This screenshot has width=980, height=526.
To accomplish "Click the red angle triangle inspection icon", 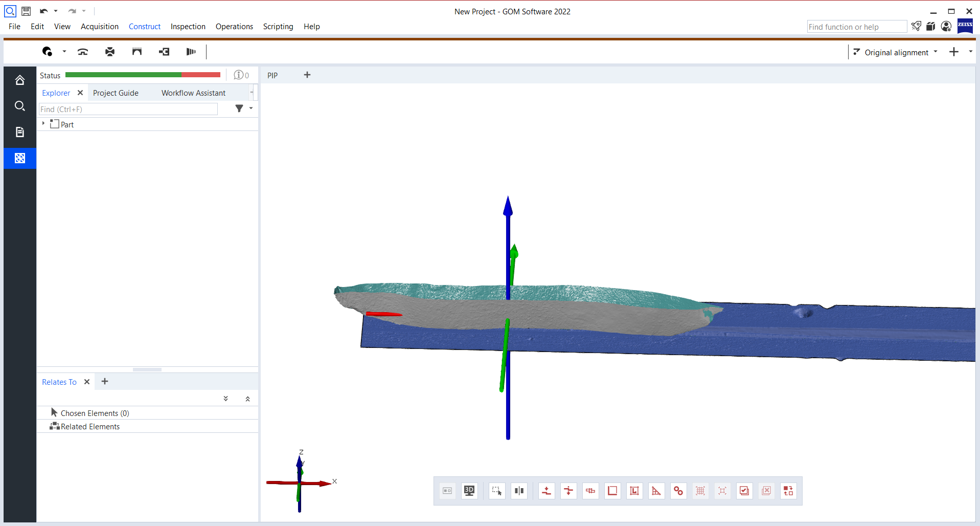I will (656, 491).
